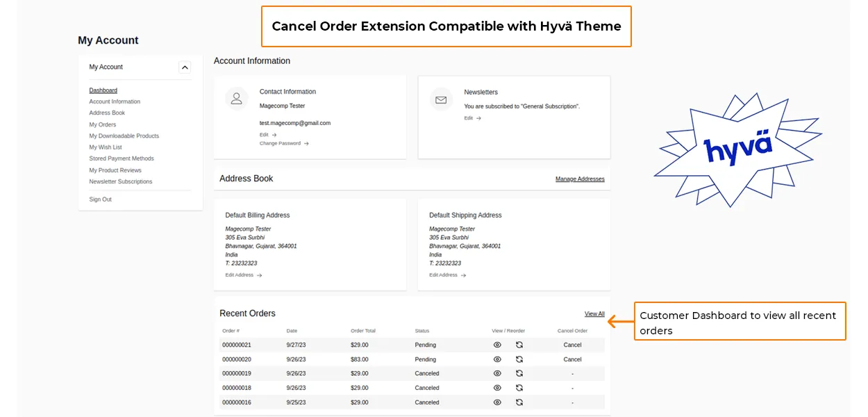Screen dimensions: 868x417
Task: Click the contact information person icon
Action: pyautogui.click(x=237, y=99)
